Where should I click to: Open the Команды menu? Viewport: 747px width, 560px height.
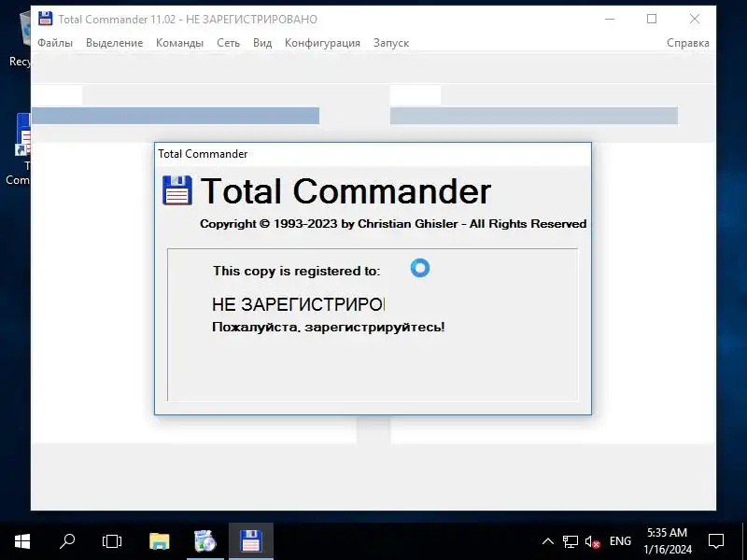point(179,43)
